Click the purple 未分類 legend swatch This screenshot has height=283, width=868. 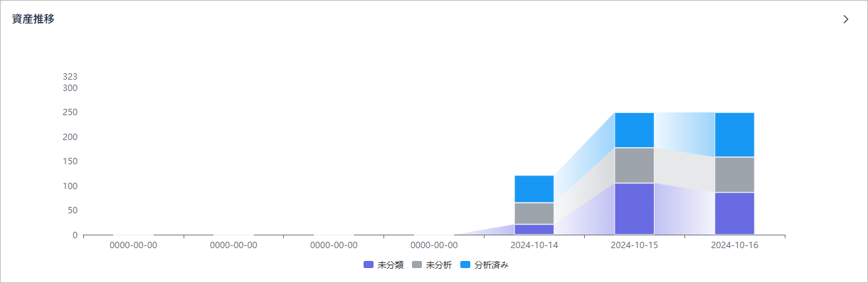click(368, 265)
